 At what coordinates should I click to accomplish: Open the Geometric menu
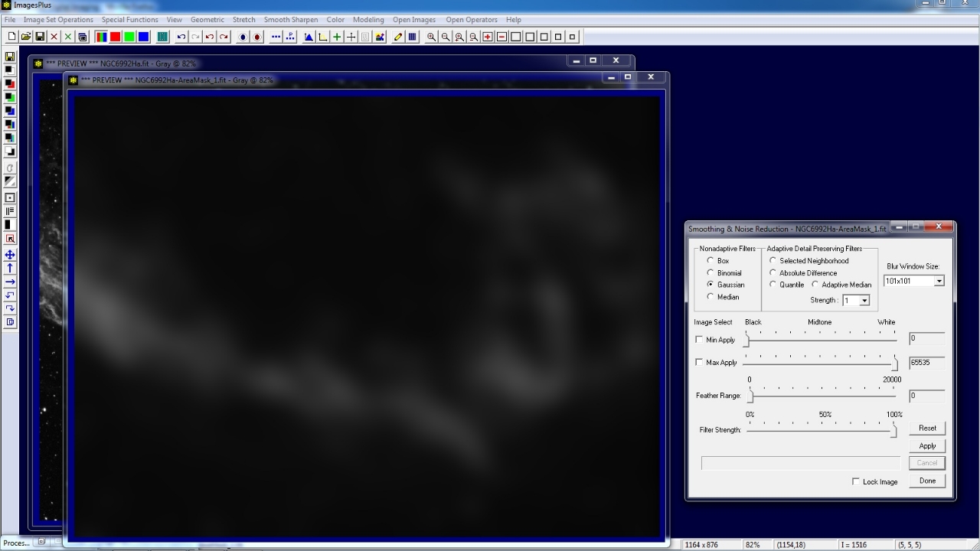click(207, 20)
